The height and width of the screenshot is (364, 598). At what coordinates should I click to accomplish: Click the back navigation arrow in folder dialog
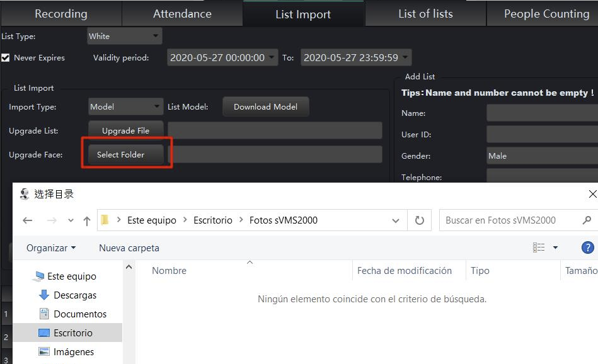coord(28,220)
